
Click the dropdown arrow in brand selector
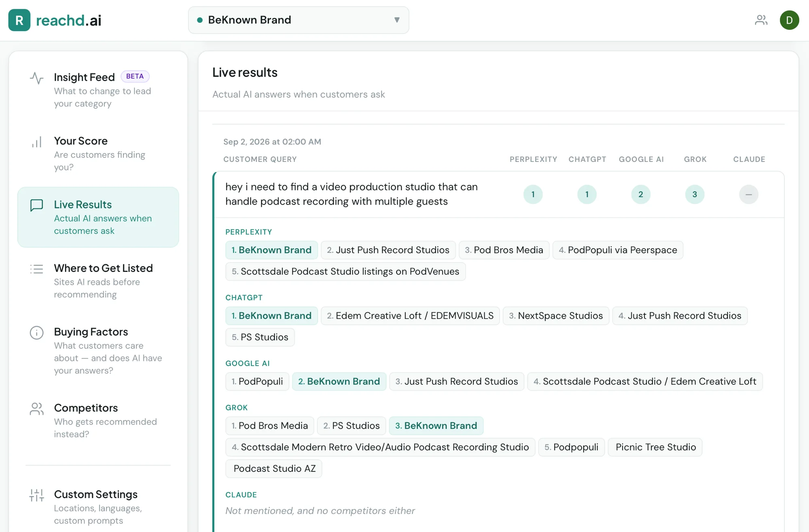[x=397, y=20]
